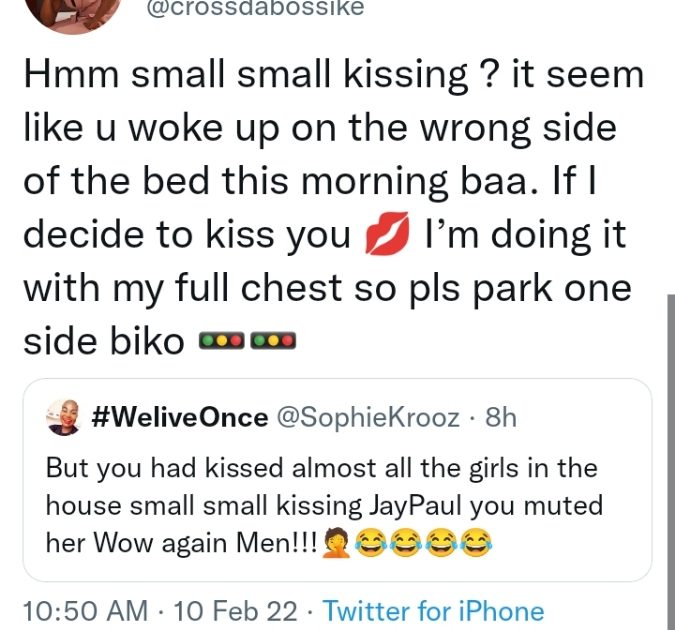The image size is (675, 630).
Task: Click the kiss mark emoji
Action: [389, 237]
